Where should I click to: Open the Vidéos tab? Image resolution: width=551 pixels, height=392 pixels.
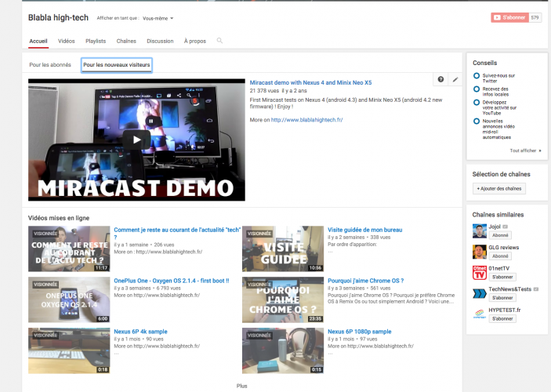[67, 41]
